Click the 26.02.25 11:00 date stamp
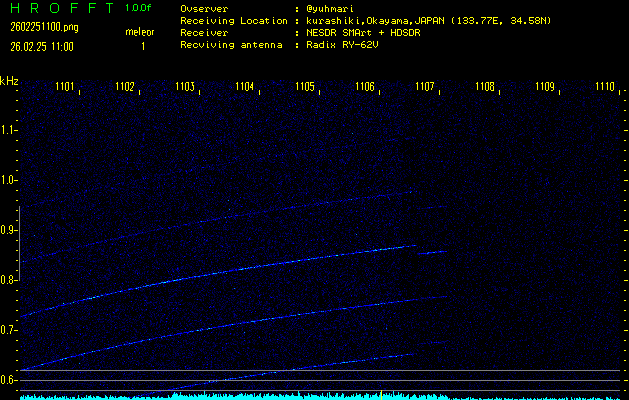629x400 pixels. (x=49, y=46)
